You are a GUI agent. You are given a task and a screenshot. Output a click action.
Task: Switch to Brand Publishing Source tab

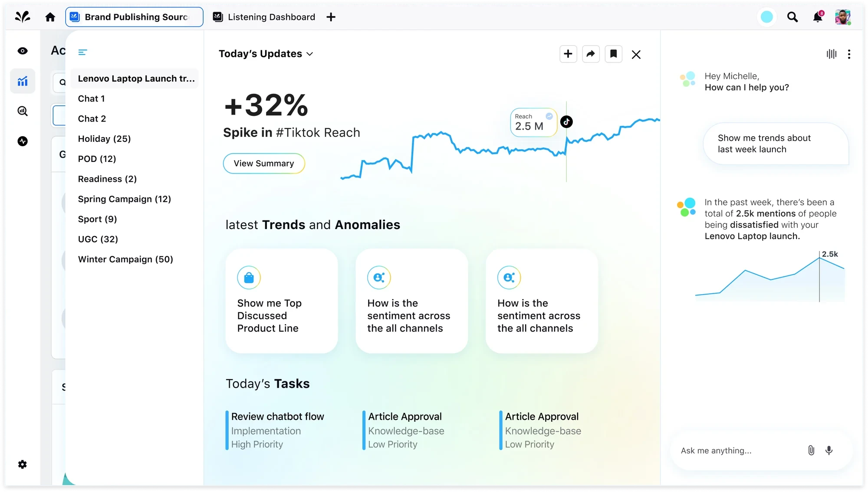[x=134, y=17]
